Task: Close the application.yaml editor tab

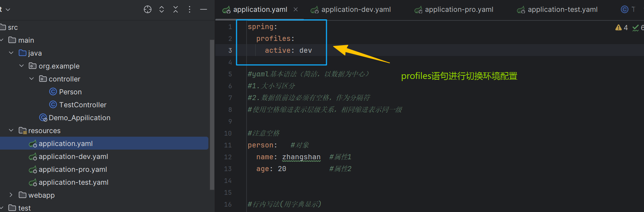Action: pos(296,9)
